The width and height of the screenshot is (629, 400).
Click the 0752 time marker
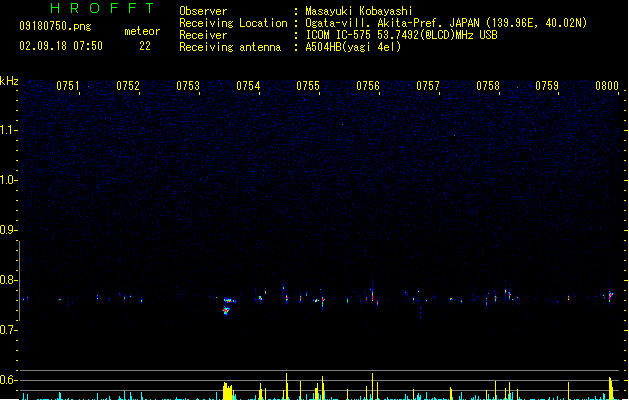(128, 86)
